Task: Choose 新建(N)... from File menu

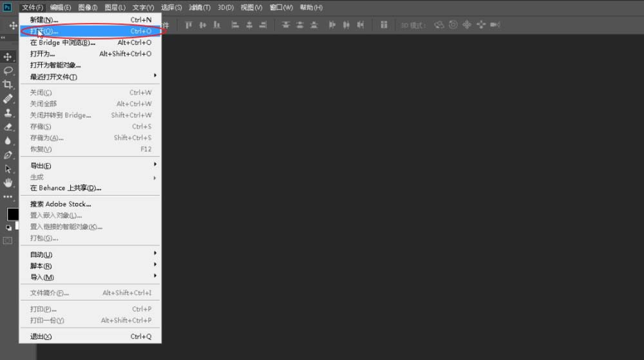Action: pyautogui.click(x=90, y=20)
